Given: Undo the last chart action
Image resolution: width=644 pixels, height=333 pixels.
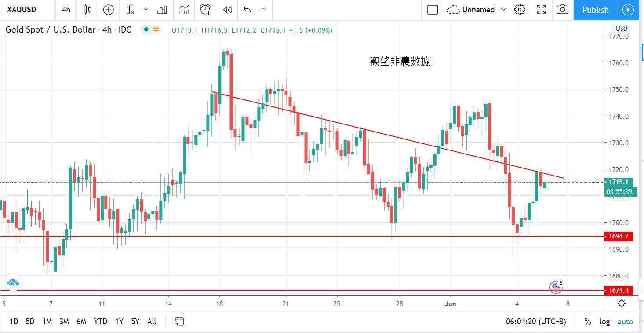Looking at the screenshot, I should click(247, 10).
